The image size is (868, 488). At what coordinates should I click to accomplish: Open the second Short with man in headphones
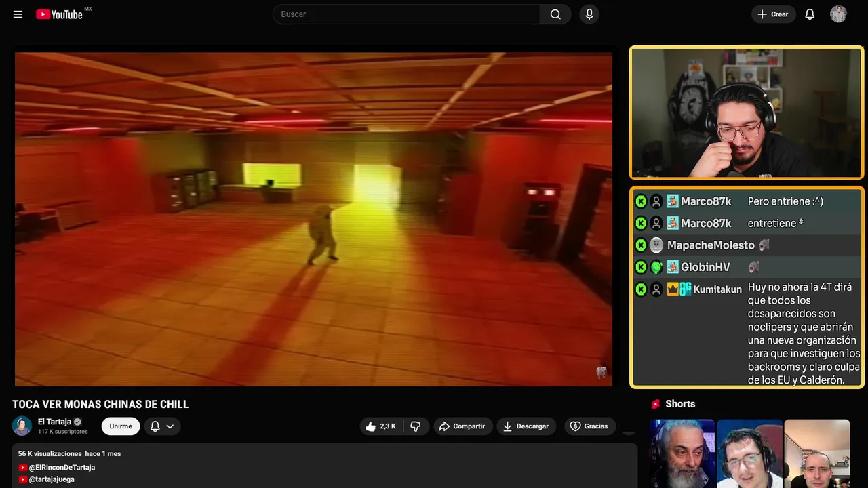tap(749, 453)
